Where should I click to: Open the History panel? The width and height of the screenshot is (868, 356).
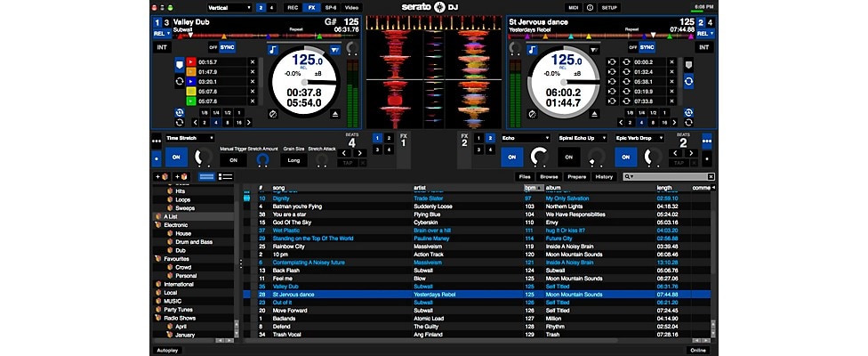click(604, 176)
